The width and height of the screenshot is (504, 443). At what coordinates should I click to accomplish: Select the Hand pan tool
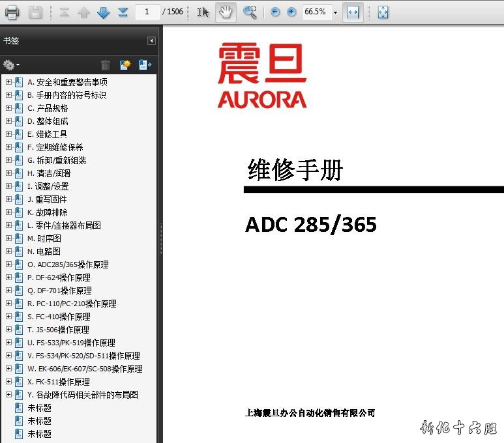tap(226, 12)
